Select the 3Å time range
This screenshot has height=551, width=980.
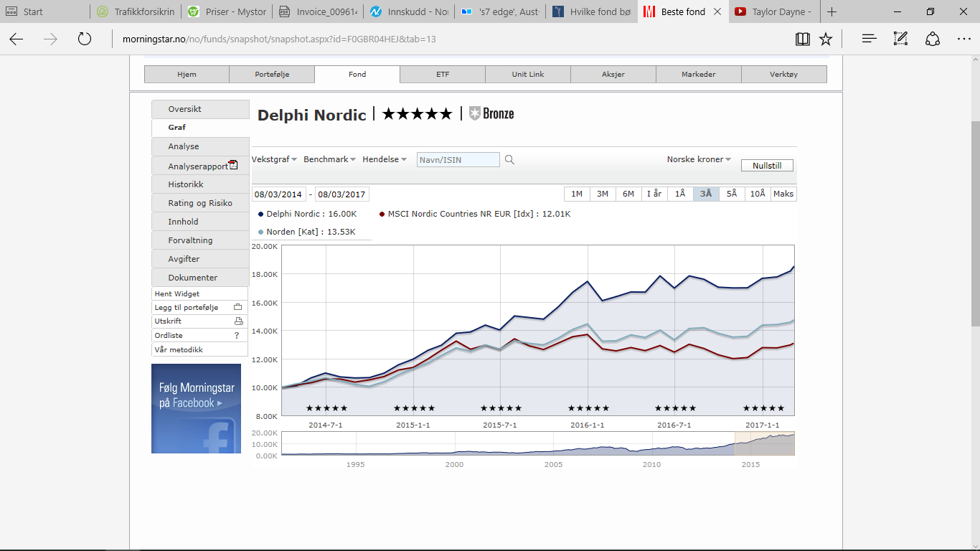706,194
